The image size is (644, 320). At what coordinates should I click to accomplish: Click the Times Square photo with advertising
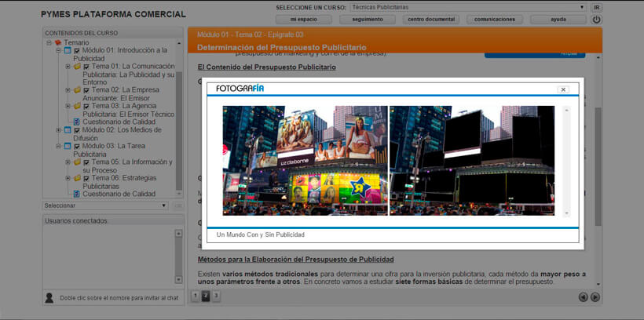305,160
